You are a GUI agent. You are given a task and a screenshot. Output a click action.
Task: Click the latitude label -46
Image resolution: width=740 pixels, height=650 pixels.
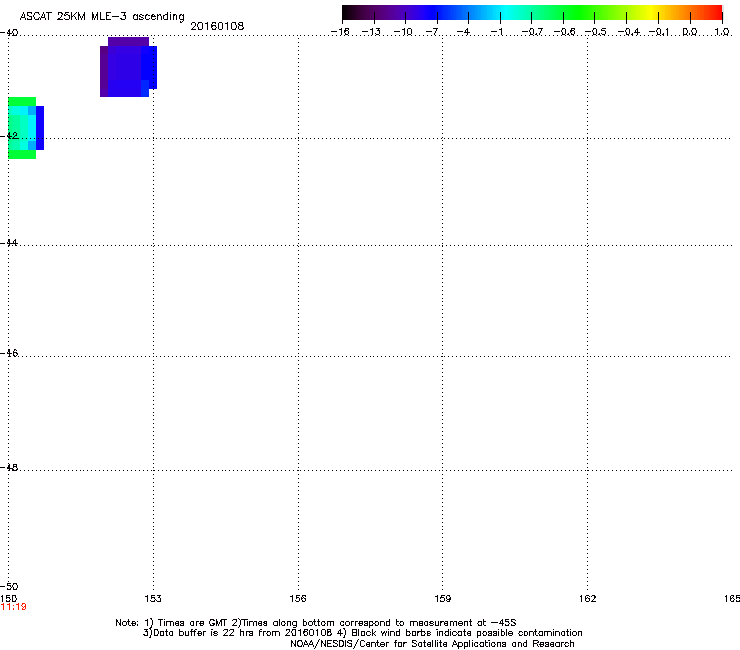coord(9,353)
